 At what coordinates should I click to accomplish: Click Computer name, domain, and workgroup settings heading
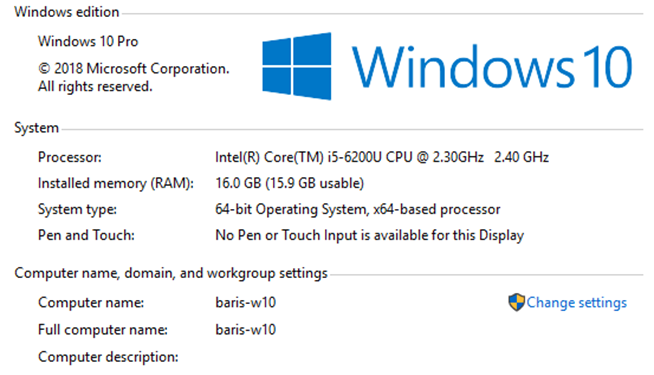click(171, 273)
